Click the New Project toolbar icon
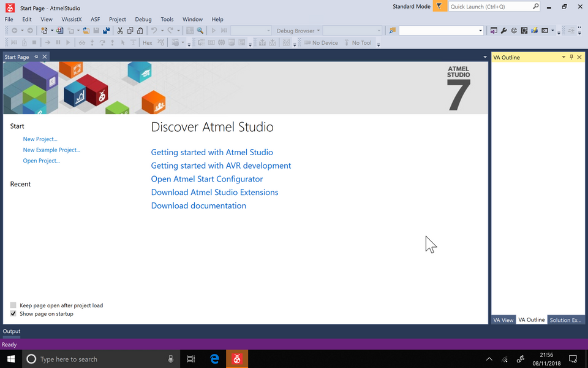This screenshot has width=588, height=368. point(44,31)
